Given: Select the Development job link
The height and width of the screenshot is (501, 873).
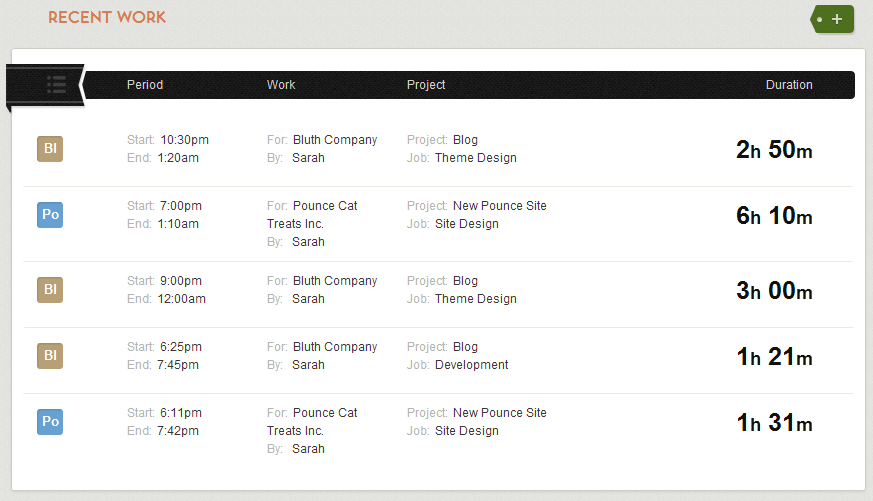Looking at the screenshot, I should pos(472,365).
